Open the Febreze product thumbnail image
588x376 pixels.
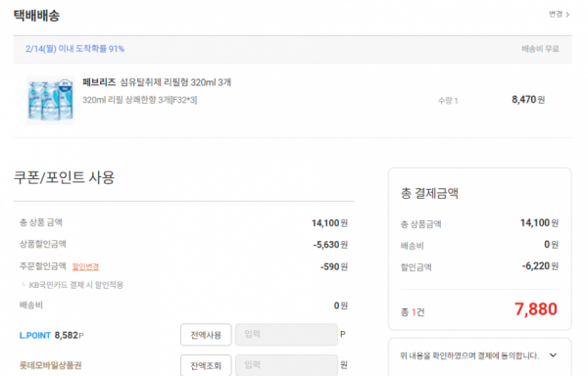[x=51, y=100]
